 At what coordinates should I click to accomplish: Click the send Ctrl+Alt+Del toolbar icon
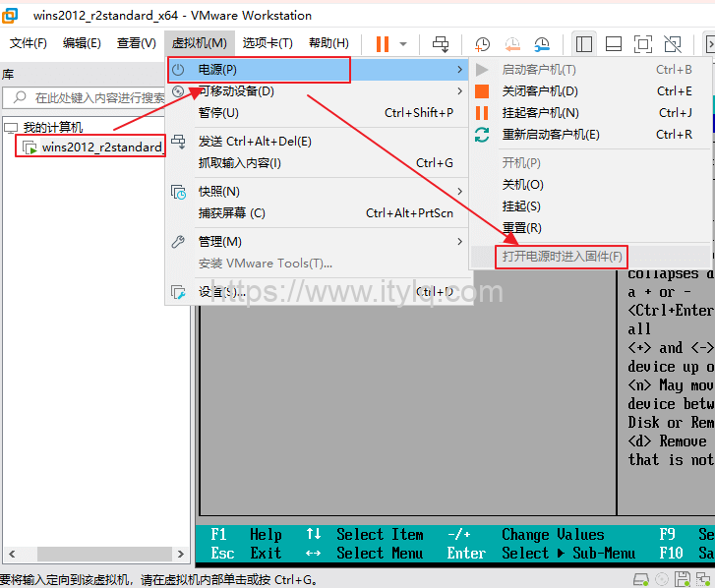tap(441, 43)
